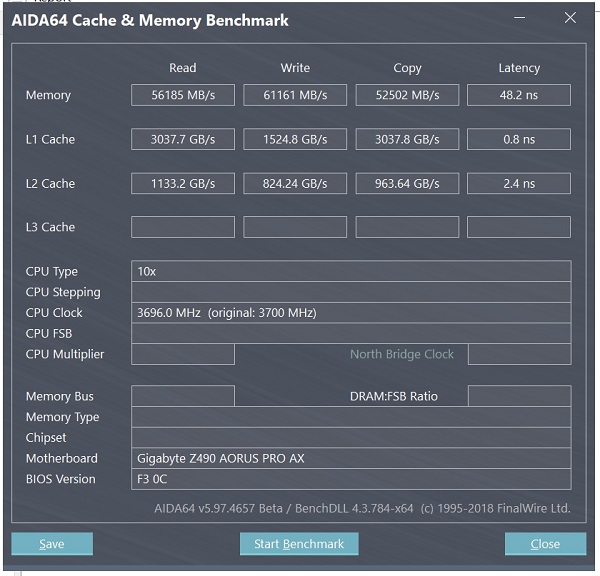
Task: Click the Memory Write 61161 MB/s field
Action: pos(295,95)
